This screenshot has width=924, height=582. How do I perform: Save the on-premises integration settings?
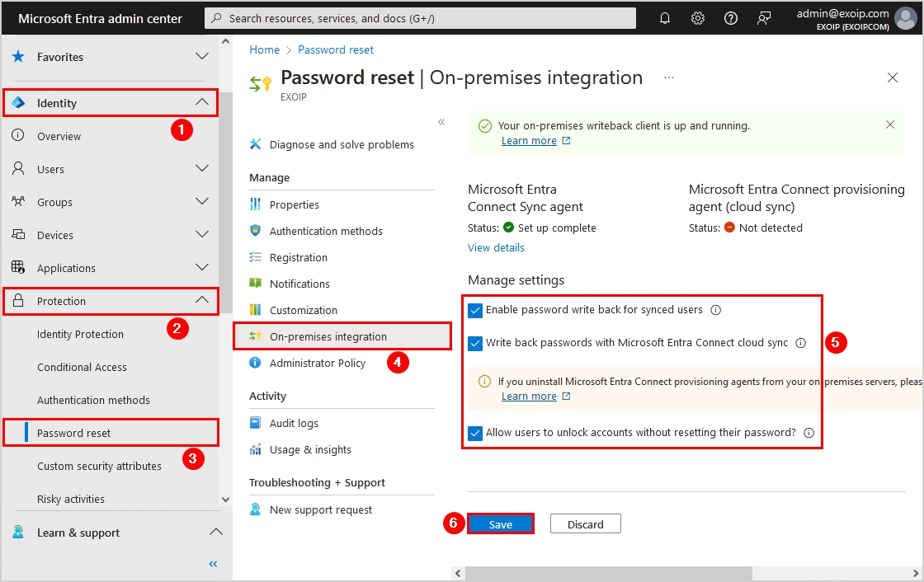(x=501, y=523)
